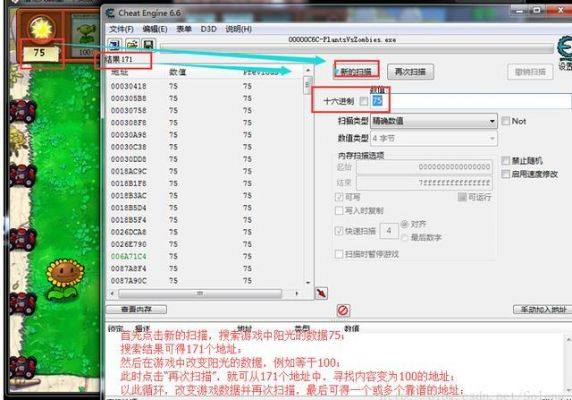Viewport: 572px width, 400px height.
Task: Click the Cheat Engine title bar icon
Action: [110, 13]
